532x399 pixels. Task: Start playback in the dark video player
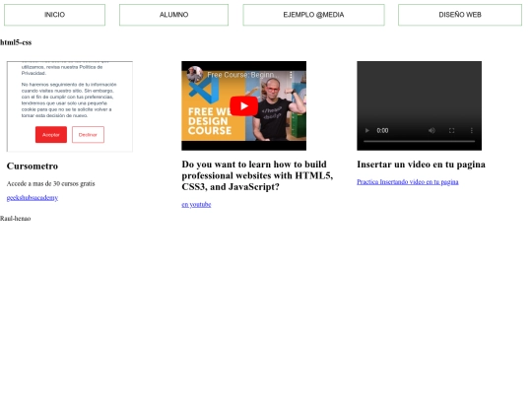click(x=366, y=130)
